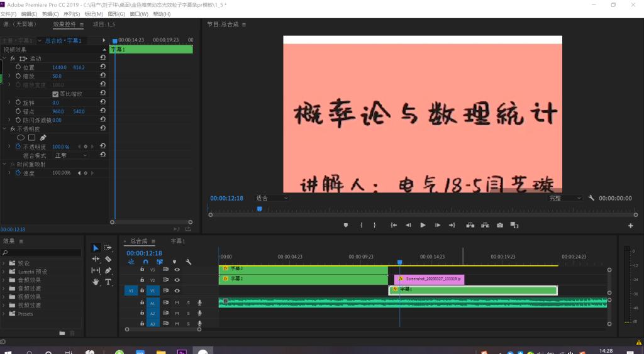Toggle the lock on track V2
This screenshot has width=644, height=354.
(x=142, y=280)
